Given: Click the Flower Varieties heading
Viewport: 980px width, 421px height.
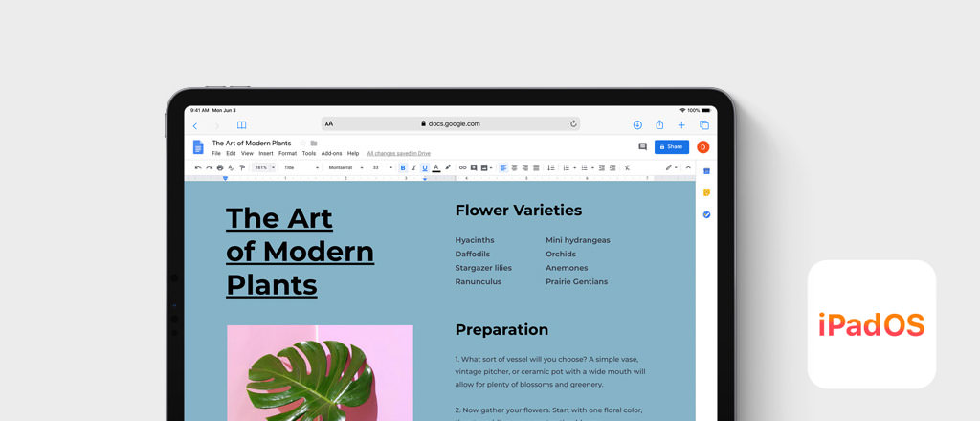Looking at the screenshot, I should pyautogui.click(x=518, y=210).
